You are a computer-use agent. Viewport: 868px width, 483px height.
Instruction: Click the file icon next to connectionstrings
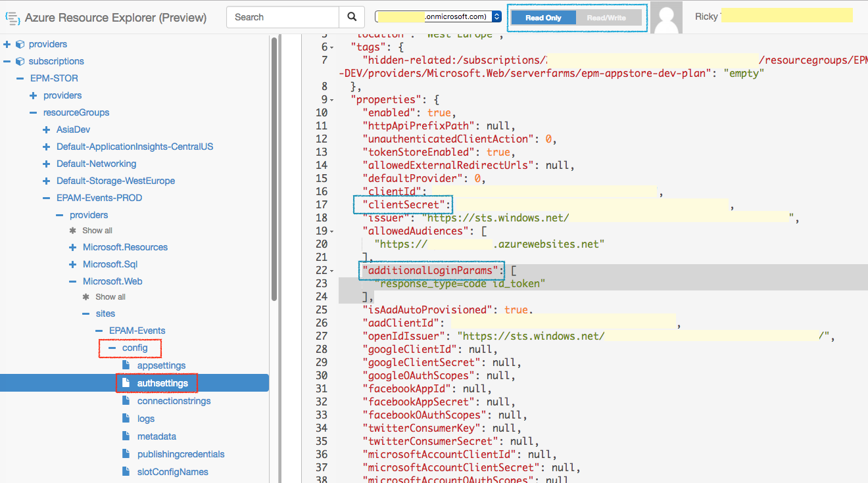[126, 401]
